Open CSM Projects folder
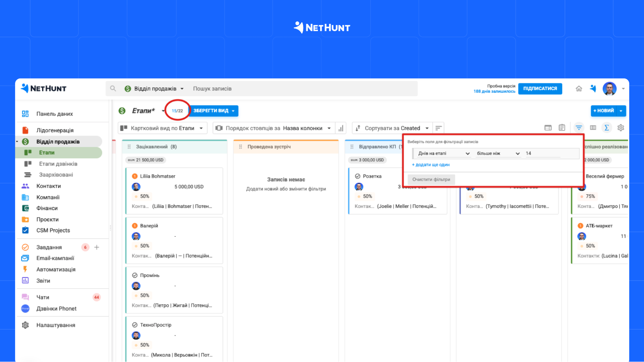644x362 pixels. 53,230
